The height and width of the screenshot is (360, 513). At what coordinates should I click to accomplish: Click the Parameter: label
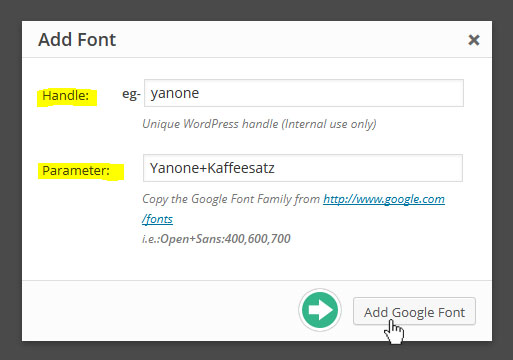click(76, 171)
